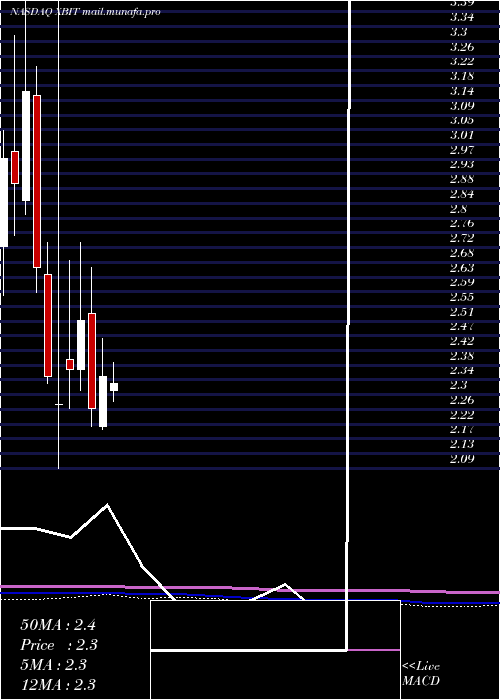Click the 2.26 price axis label
This screenshot has width=500, height=700.
[x=462, y=400]
